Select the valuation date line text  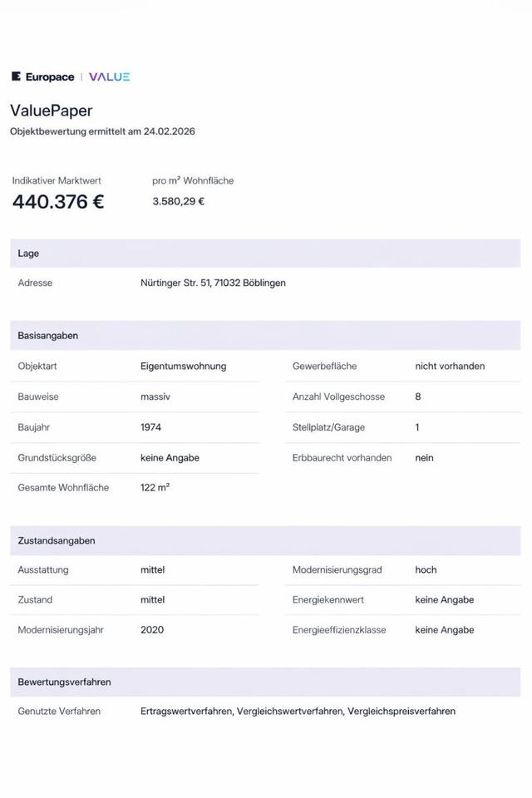tap(102, 131)
